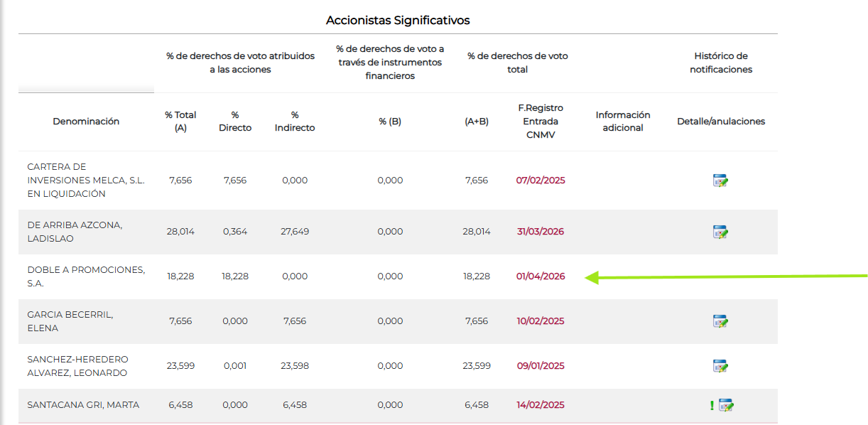Open notification details for Cartera de Inversiones Melca
Image resolution: width=868 pixels, height=425 pixels.
[x=720, y=181]
